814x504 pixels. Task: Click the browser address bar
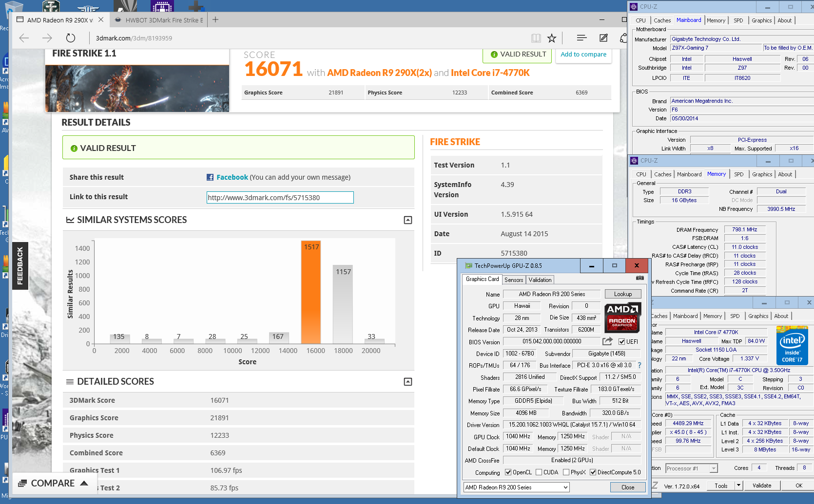click(307, 38)
